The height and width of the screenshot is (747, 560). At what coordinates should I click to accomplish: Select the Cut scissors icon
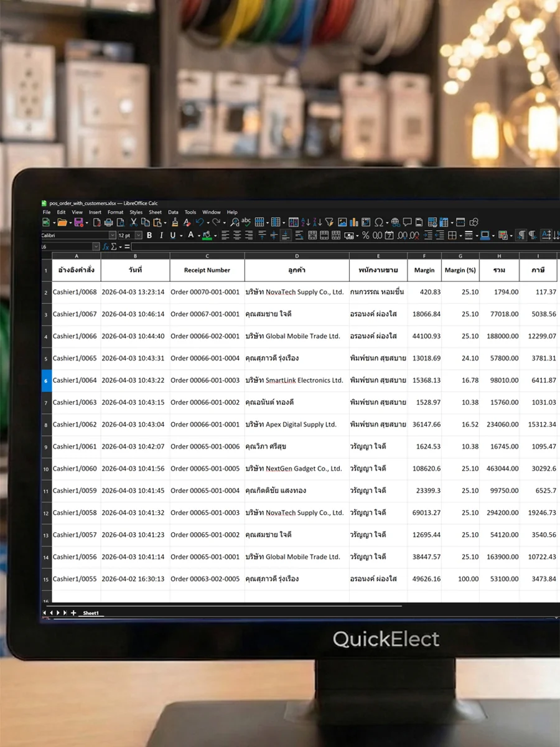[x=133, y=222]
